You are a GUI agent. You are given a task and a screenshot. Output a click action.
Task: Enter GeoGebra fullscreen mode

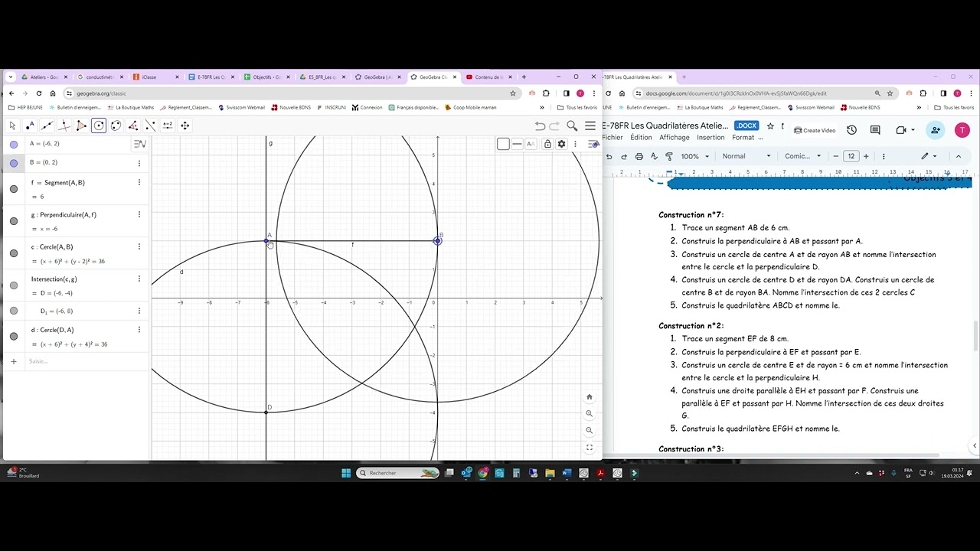point(590,448)
